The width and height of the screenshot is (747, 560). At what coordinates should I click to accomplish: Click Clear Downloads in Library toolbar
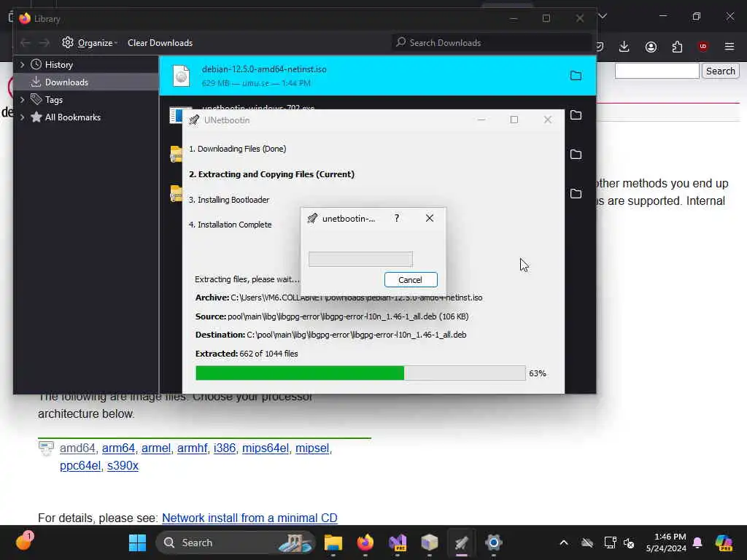[160, 43]
